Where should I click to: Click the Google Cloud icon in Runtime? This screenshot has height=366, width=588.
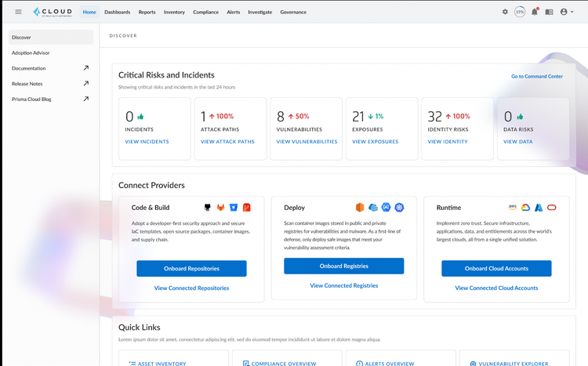pos(525,208)
